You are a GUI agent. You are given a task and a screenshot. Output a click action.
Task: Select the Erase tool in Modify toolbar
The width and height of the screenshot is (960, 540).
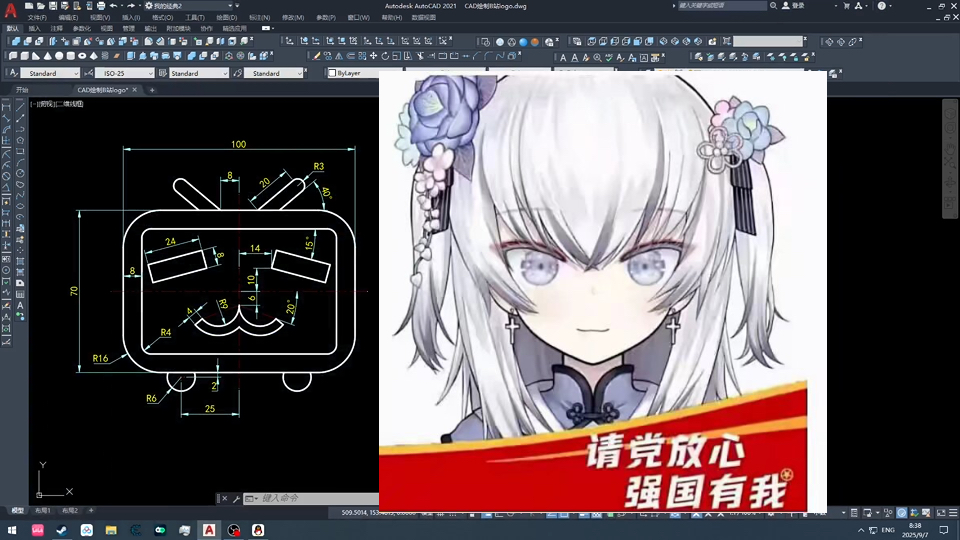pyautogui.click(x=317, y=56)
